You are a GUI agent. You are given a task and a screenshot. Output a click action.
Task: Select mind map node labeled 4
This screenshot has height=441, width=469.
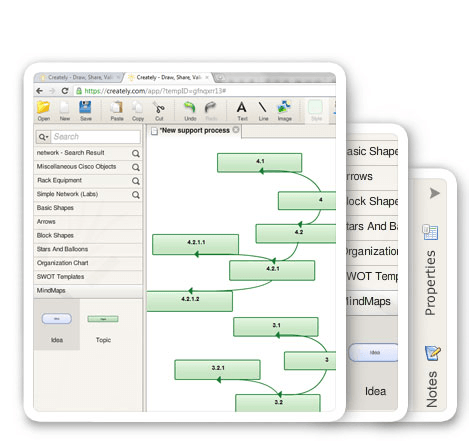point(307,201)
